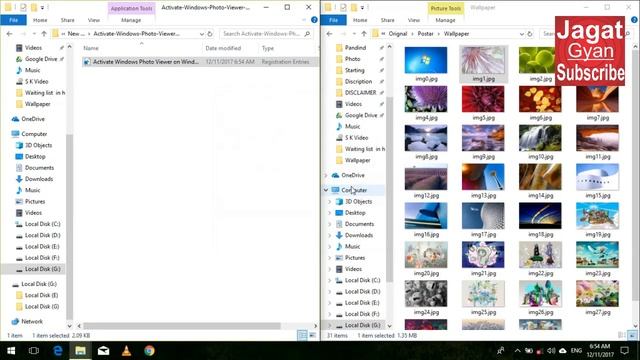Click the Orignal breadcrumb in Wallpaper window

398,34
